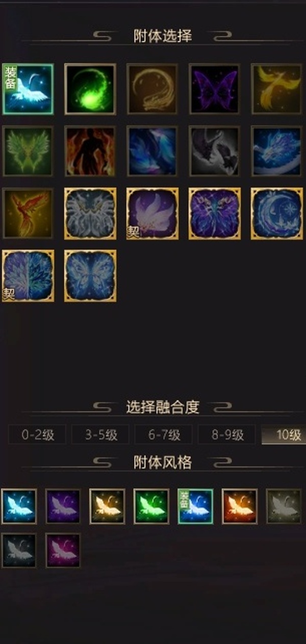
Task: Choose the purple butterfly wings spirit
Action: point(215,89)
